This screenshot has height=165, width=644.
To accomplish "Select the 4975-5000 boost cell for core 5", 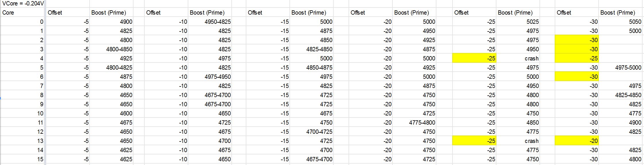I will pyautogui.click(x=620, y=67).
